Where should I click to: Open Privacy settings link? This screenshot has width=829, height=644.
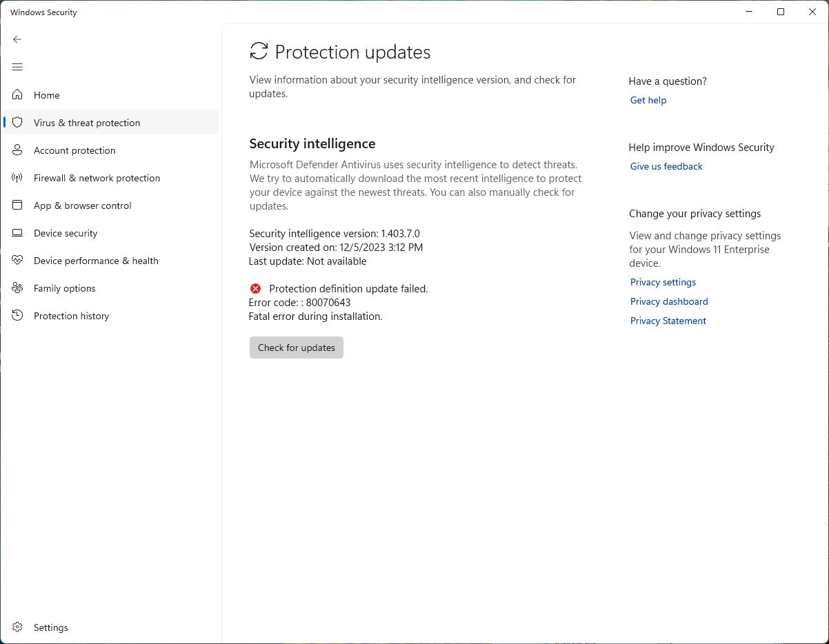(x=662, y=282)
